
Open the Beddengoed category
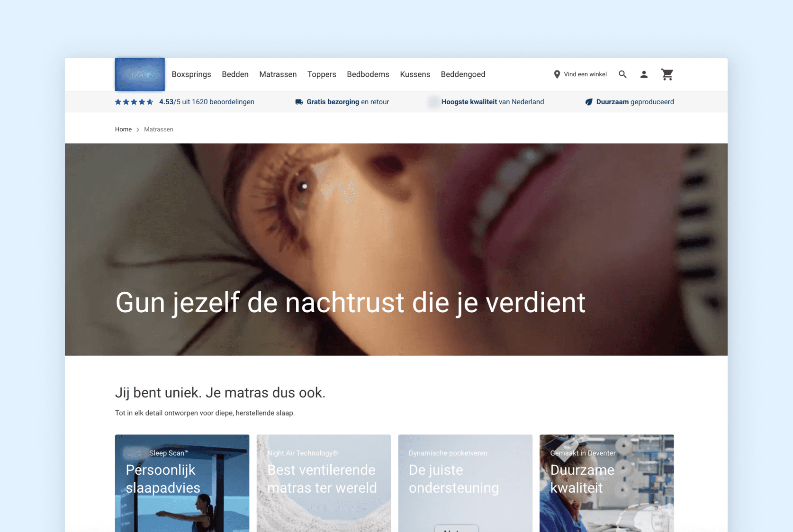pos(463,74)
